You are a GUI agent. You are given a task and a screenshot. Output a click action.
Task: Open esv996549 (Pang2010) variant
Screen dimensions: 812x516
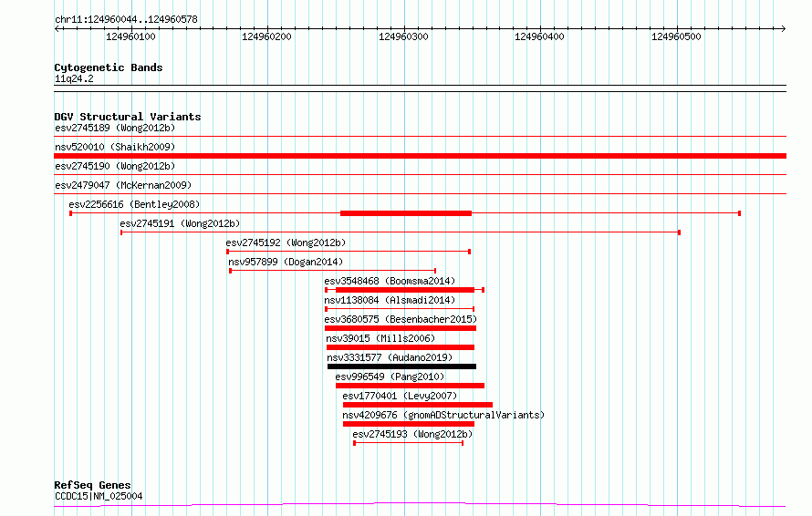pyautogui.click(x=390, y=377)
